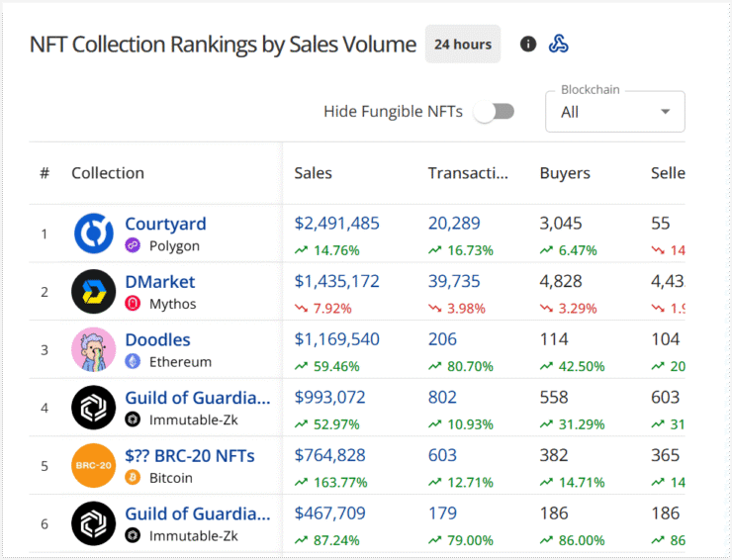This screenshot has height=560, width=732.
Task: Click the 86.00% buyers change
Action: [x=582, y=540]
